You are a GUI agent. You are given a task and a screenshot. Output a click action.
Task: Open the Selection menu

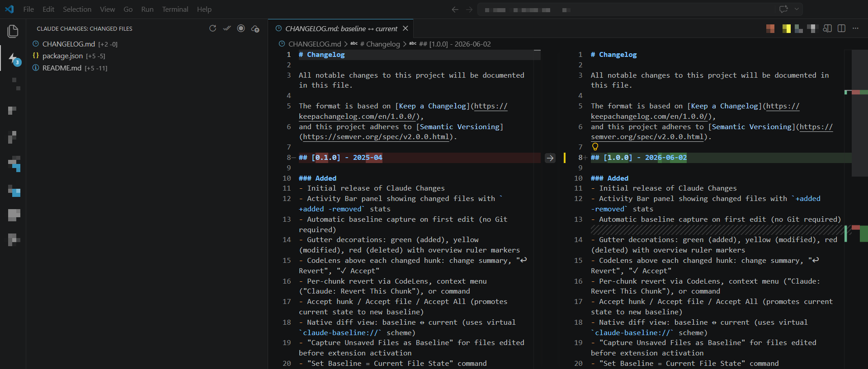tap(77, 9)
